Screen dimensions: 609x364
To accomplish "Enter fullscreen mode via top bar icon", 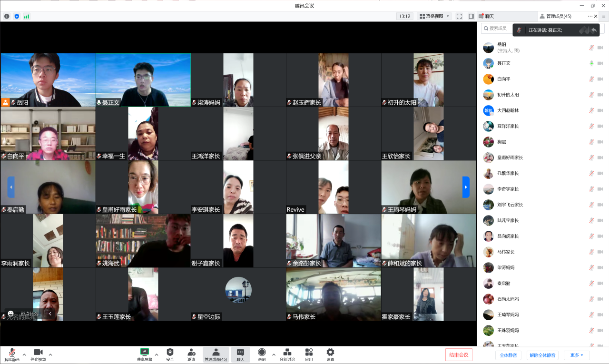I will 459,16.
